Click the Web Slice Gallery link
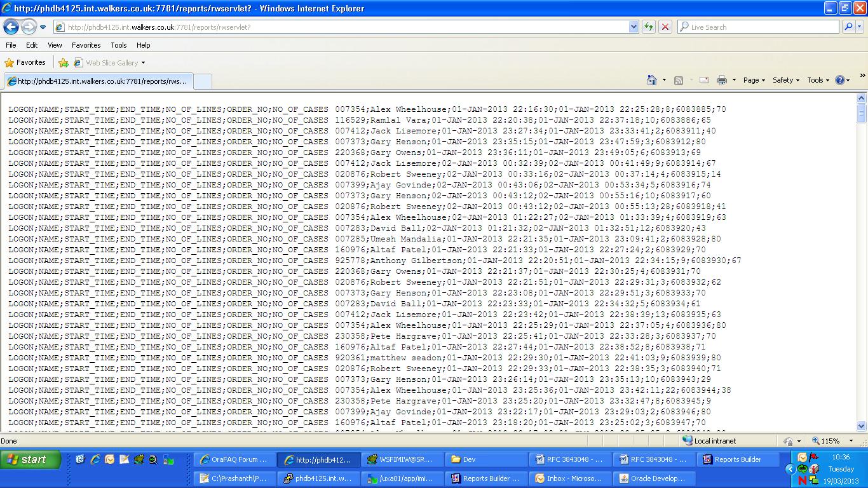Viewport: 868px width, 488px height. [111, 63]
